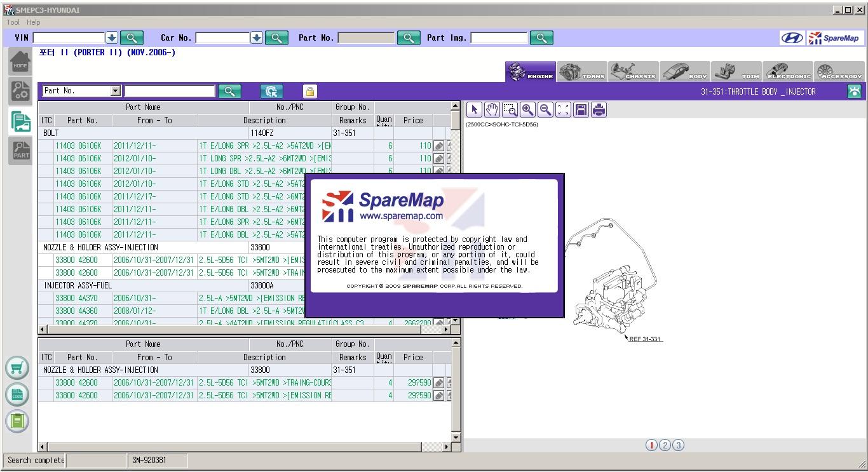The image size is (868, 472).
Task: Click into the Part Img. input field
Action: click(499, 38)
